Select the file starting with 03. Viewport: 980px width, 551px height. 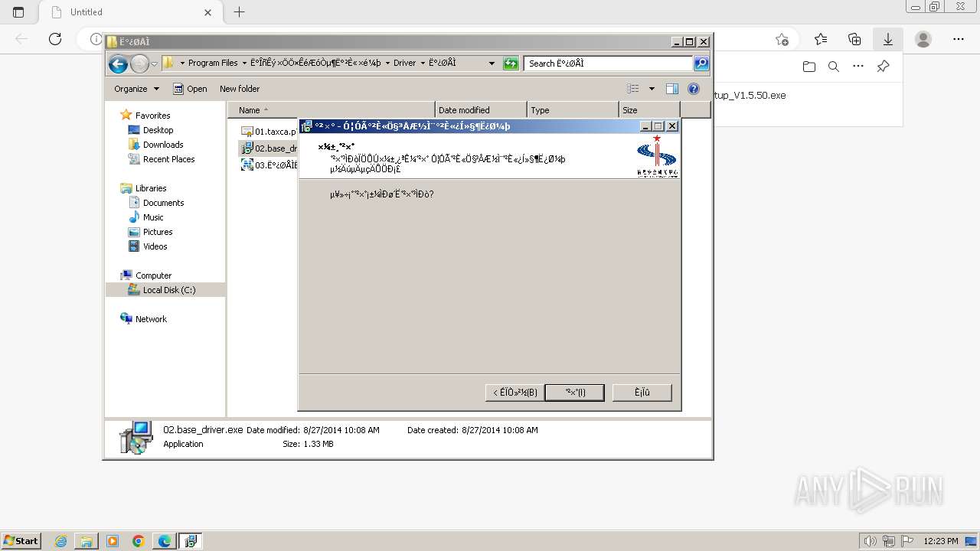(x=269, y=165)
